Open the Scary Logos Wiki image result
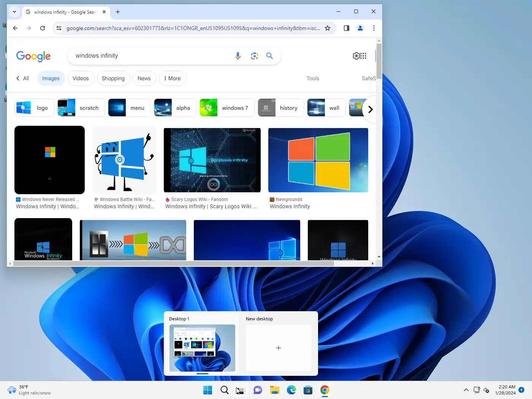 (x=212, y=160)
